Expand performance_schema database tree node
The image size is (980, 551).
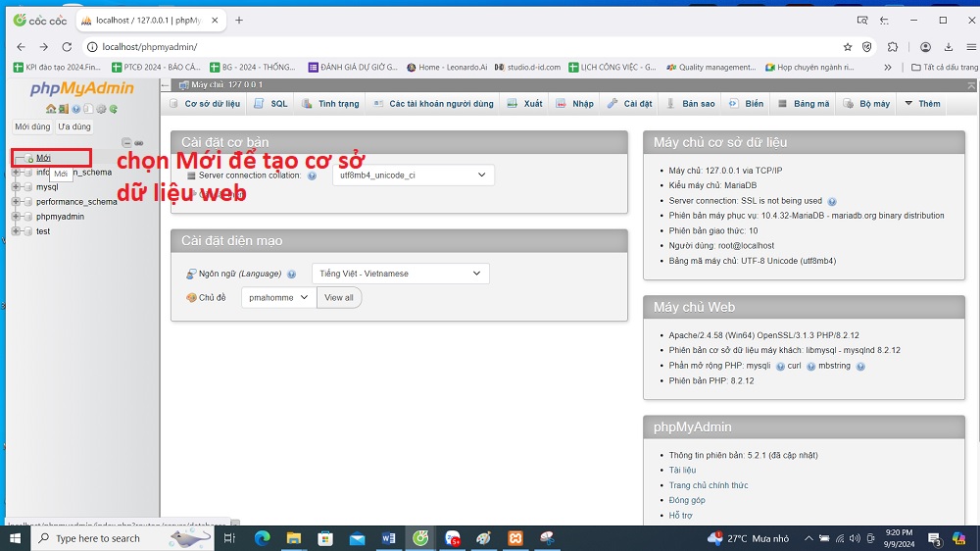coord(17,201)
